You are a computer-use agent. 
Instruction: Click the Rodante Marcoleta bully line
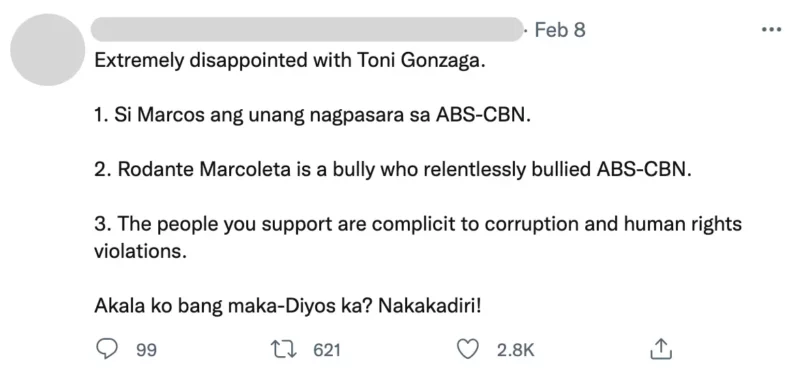[393, 170]
